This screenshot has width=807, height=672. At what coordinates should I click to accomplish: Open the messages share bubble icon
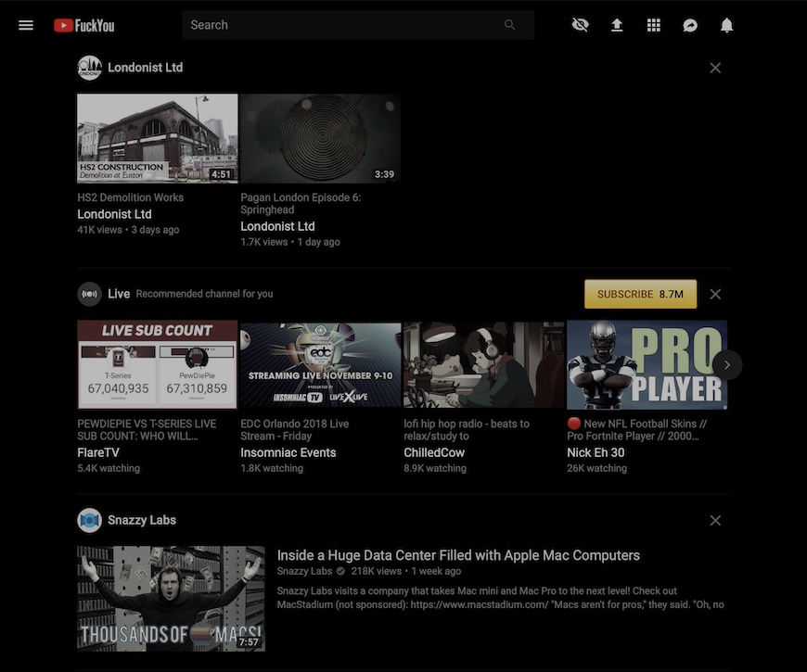click(x=690, y=25)
